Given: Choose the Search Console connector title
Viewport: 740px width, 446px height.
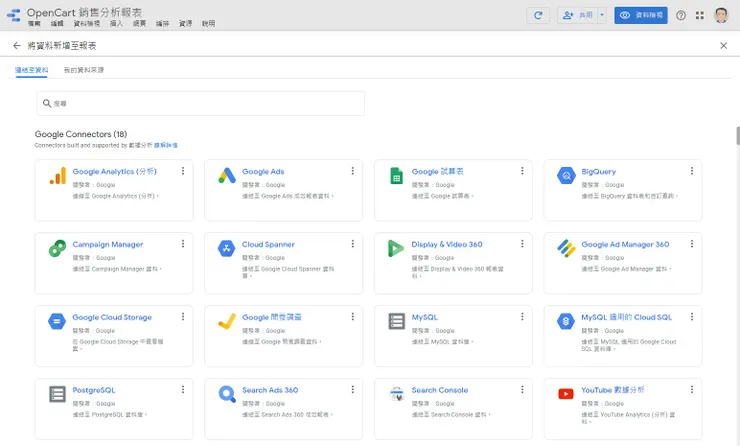Looking at the screenshot, I should [440, 390].
